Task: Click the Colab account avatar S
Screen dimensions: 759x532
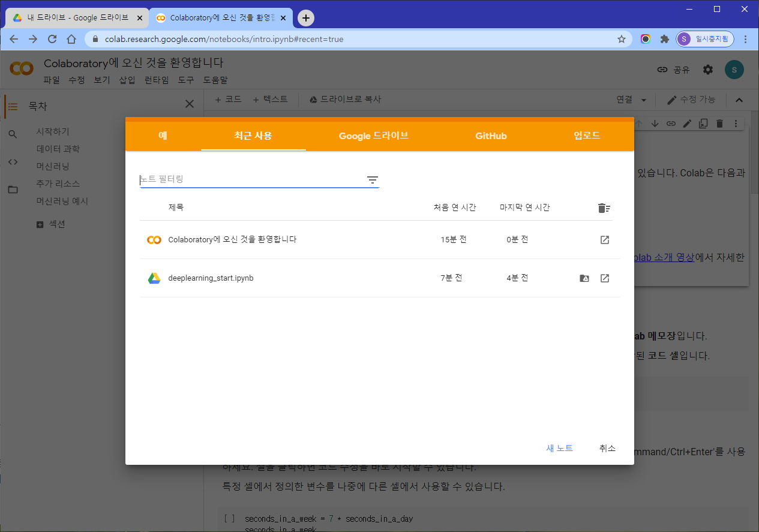Action: pyautogui.click(x=734, y=70)
